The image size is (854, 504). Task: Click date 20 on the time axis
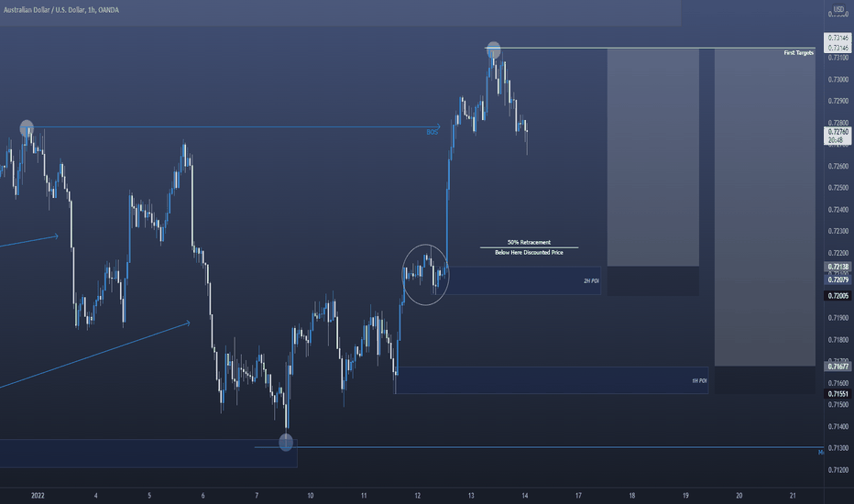[739, 496]
